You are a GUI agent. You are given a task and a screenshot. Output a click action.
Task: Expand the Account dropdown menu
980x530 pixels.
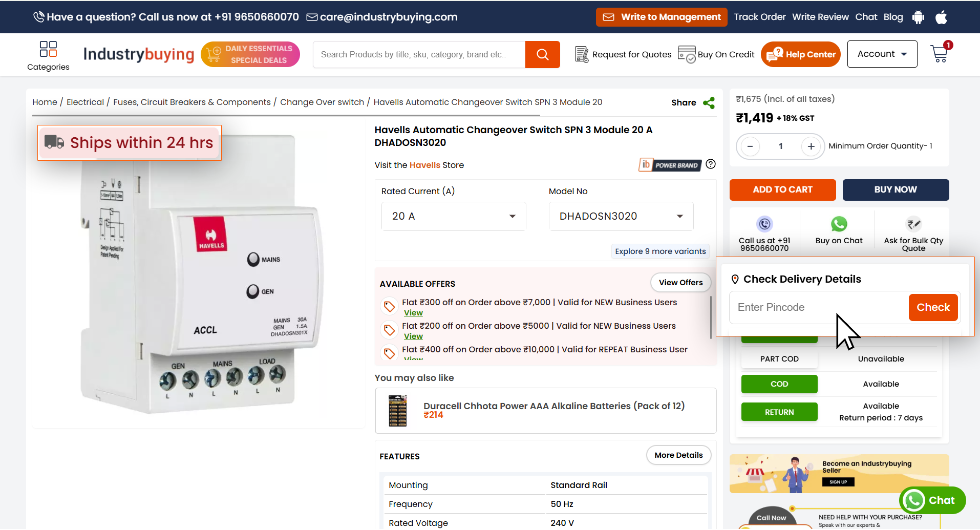point(882,54)
